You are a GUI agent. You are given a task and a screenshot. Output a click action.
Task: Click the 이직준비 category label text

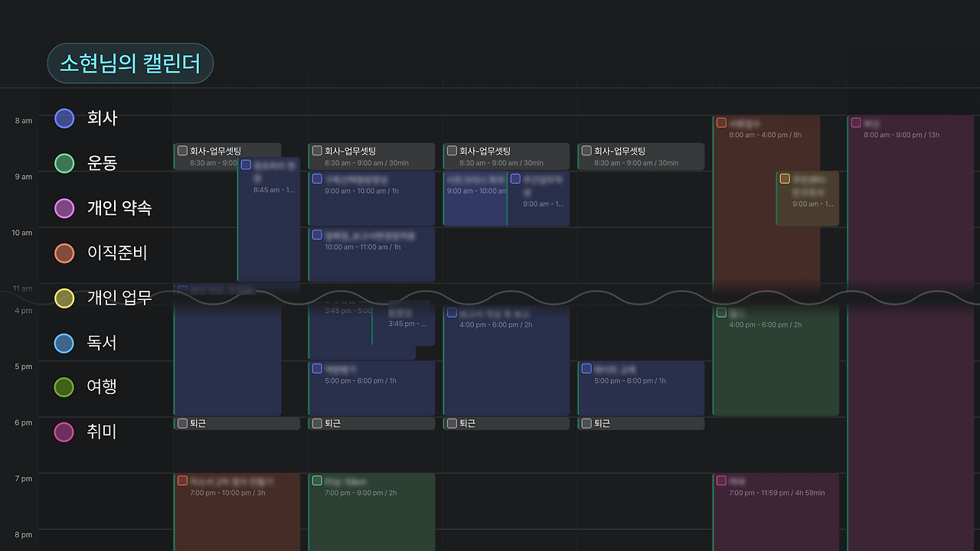117,253
